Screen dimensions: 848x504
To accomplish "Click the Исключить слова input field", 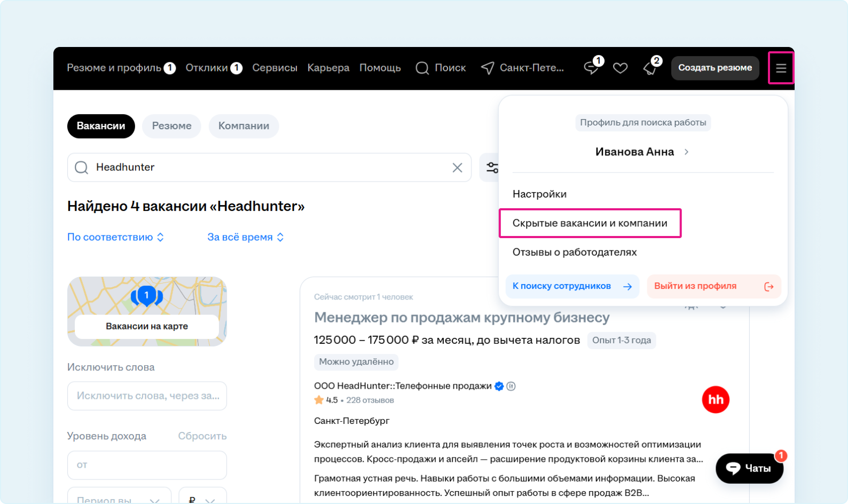I will [x=147, y=396].
